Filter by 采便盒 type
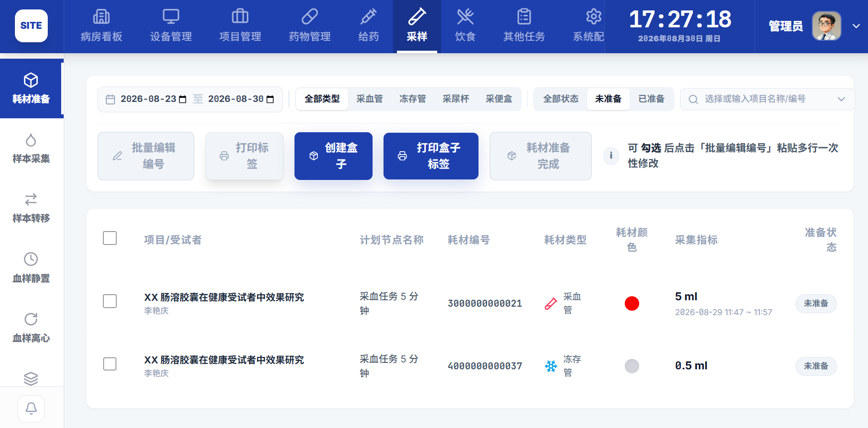Screen dimensions: 868x428 tap(499, 99)
